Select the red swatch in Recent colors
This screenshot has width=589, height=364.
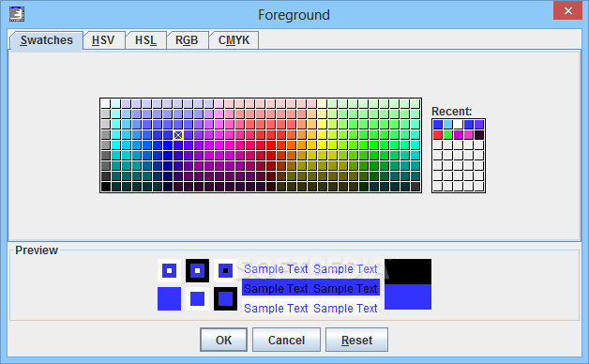[438, 135]
